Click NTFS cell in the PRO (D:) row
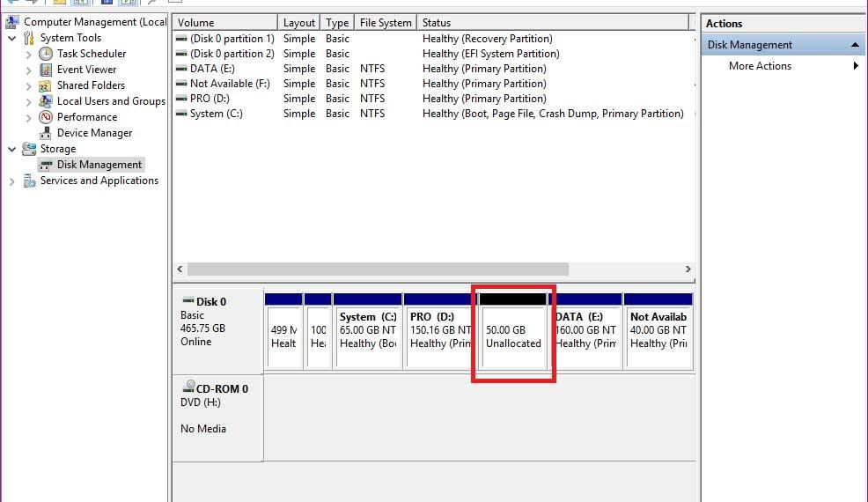 372,99
